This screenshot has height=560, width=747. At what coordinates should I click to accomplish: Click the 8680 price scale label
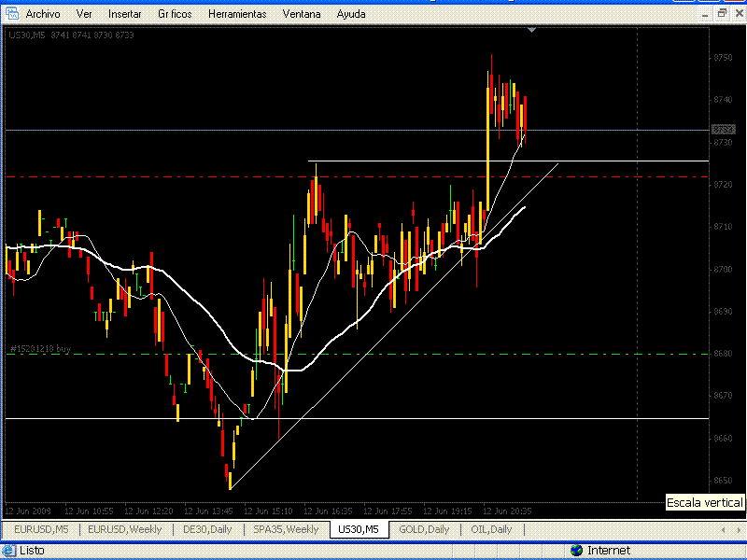(x=723, y=354)
